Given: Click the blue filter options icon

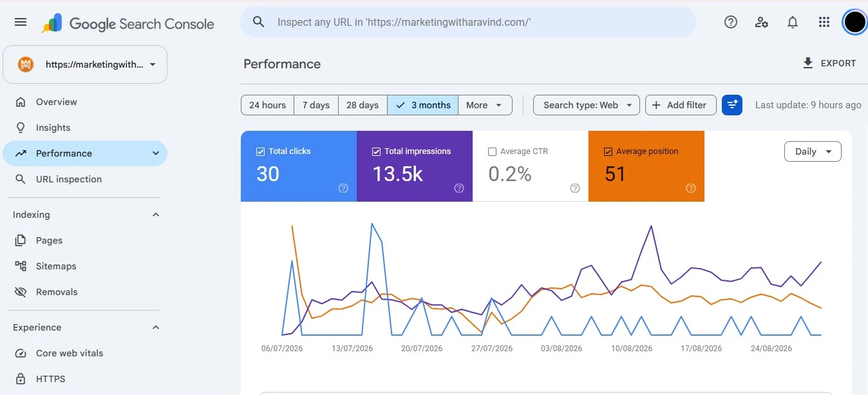Looking at the screenshot, I should pos(732,105).
